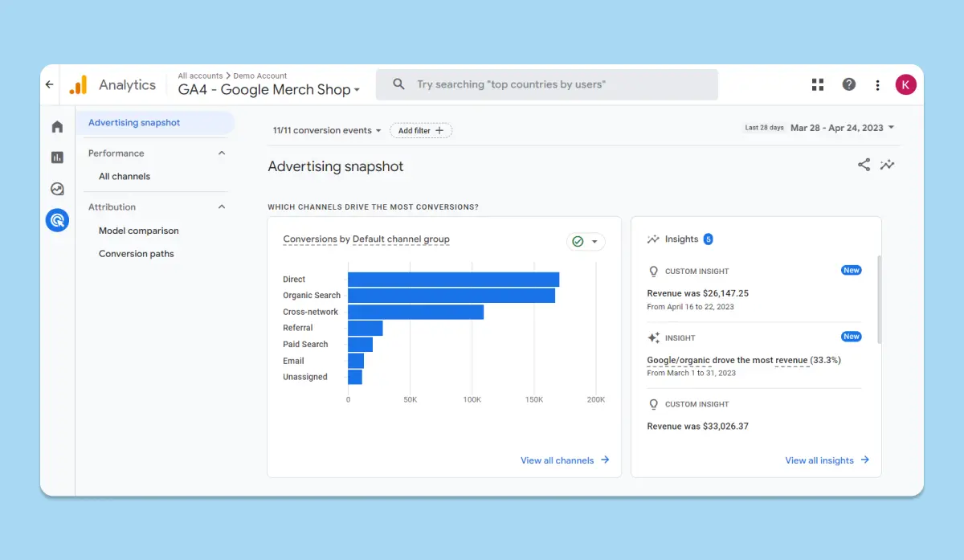Select Advertising snapshot in navigation
Screen dimensions: 964x560
point(155,123)
